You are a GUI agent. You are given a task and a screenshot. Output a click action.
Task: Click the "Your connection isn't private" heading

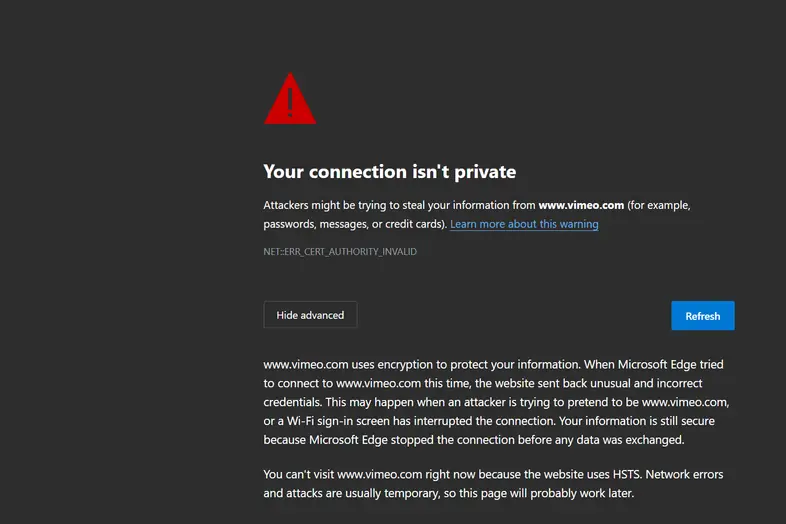point(389,171)
